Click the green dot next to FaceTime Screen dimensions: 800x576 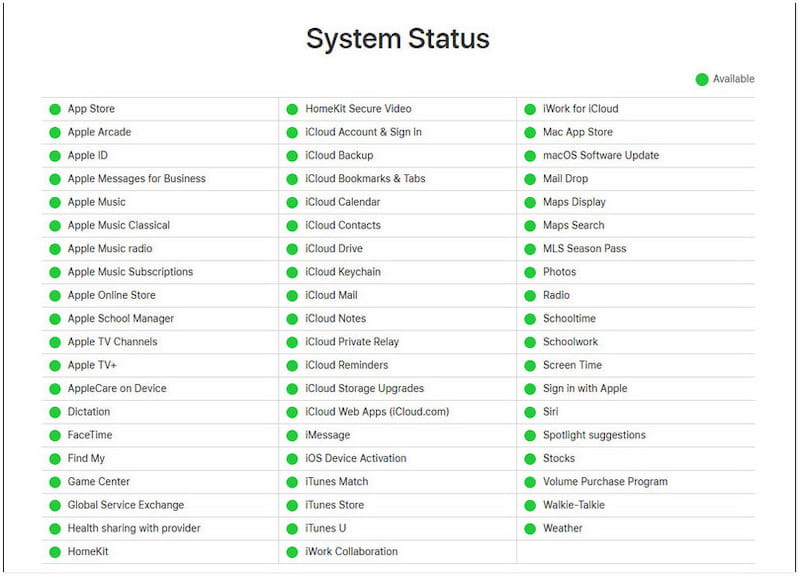pos(55,435)
